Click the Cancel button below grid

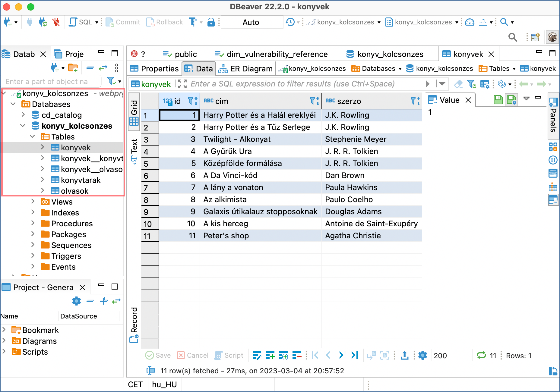(193, 355)
